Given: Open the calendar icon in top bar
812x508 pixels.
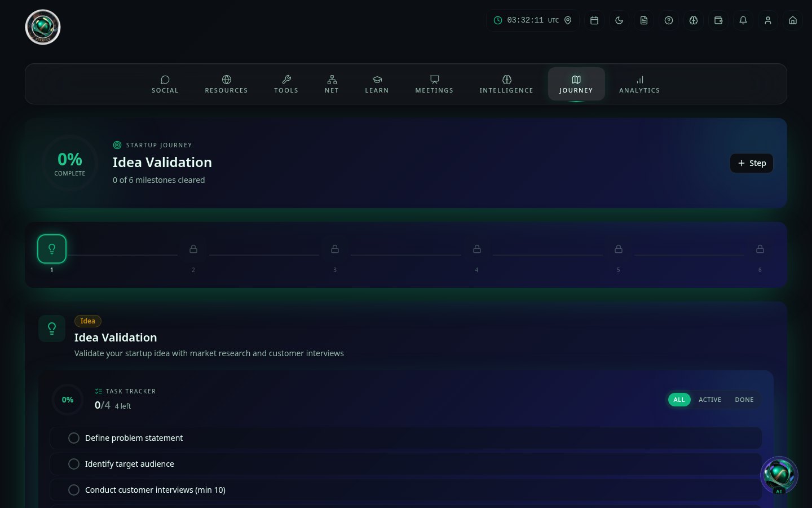Looking at the screenshot, I should (594, 20).
